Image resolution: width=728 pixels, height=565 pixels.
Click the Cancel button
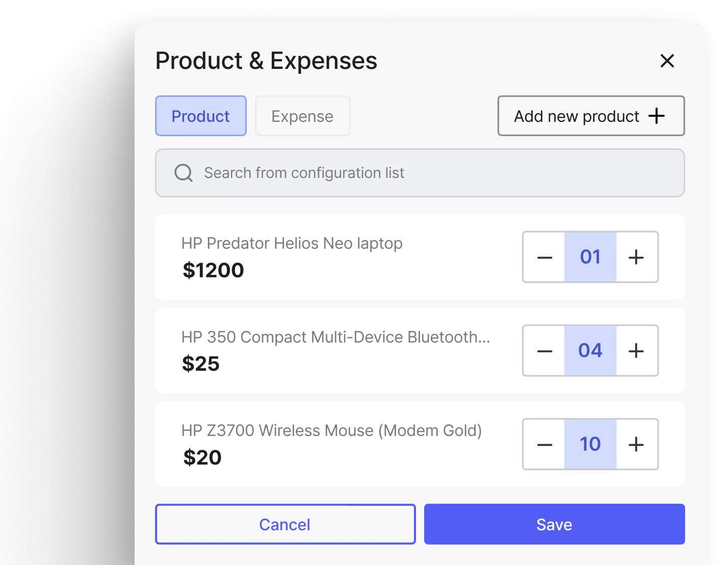[x=285, y=524]
